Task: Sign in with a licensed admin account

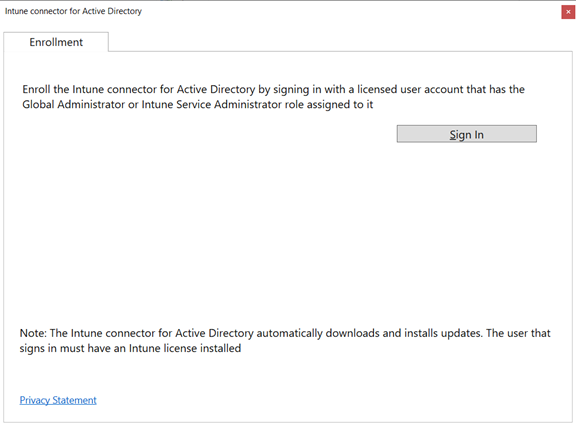Action: coord(467,134)
